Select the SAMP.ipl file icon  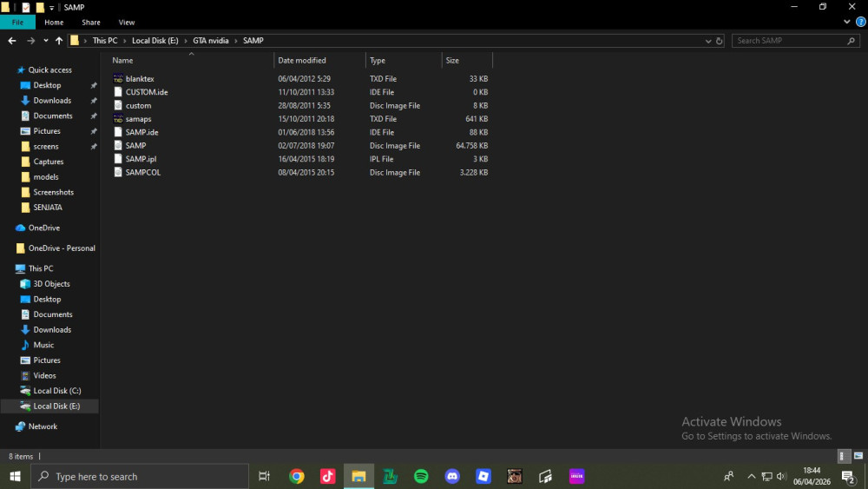click(x=118, y=158)
